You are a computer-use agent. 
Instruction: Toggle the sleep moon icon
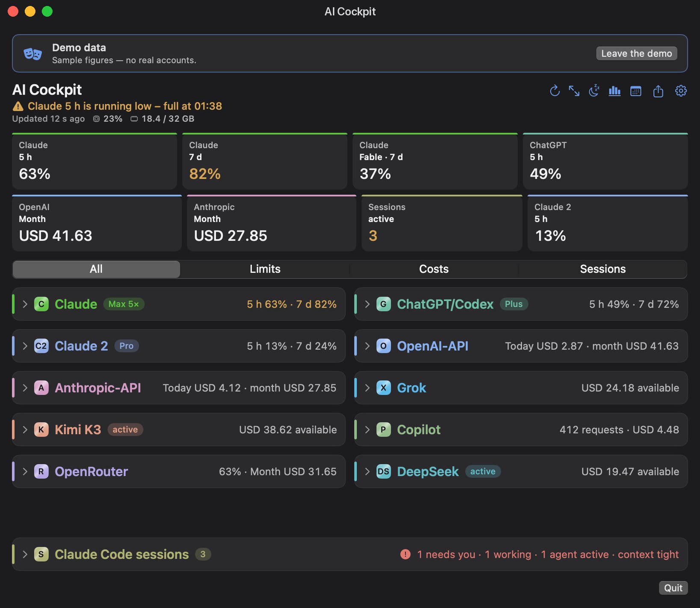tap(594, 91)
